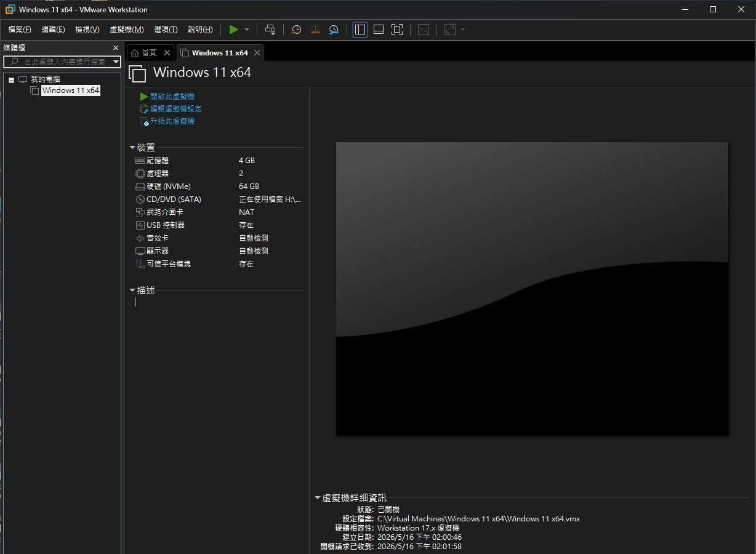Image resolution: width=756 pixels, height=554 pixels.
Task: Click the large VM icon beside Windows 11 x64 heading
Action: [x=137, y=74]
